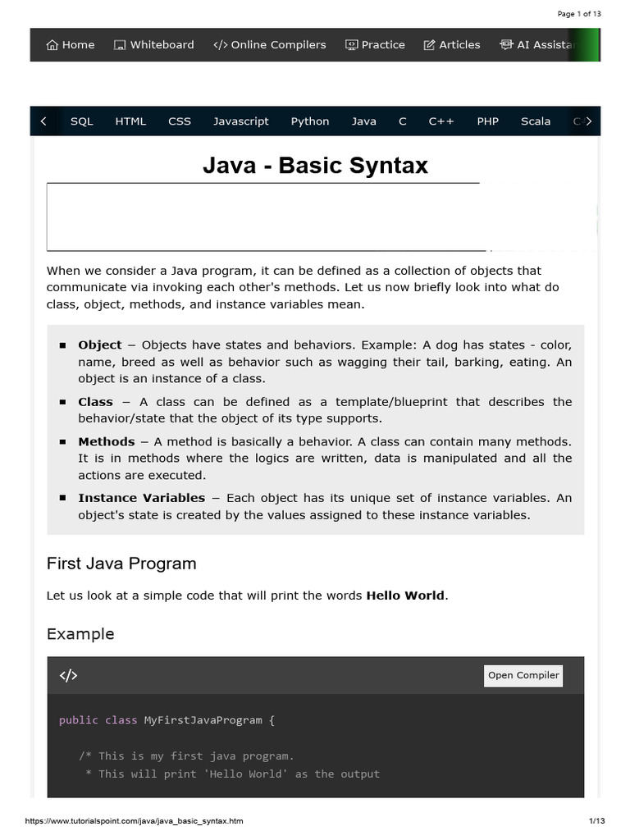Select the SQL language tab
Viewport: 630px width, 840px height.
[82, 121]
